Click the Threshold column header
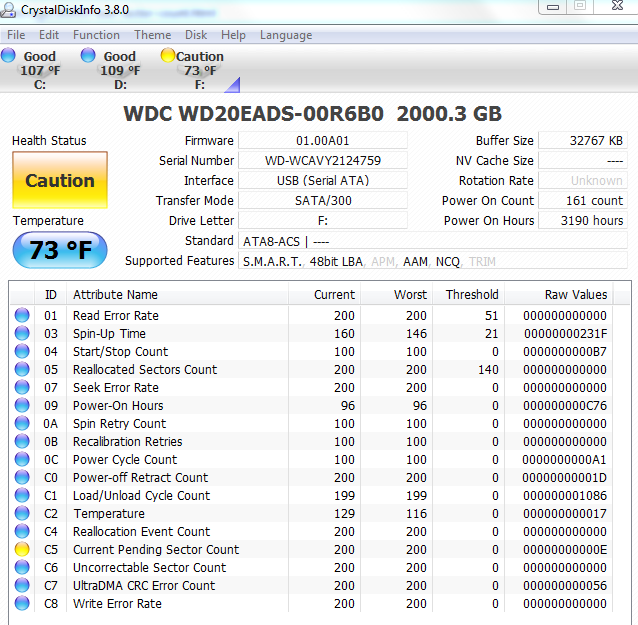 [469, 294]
